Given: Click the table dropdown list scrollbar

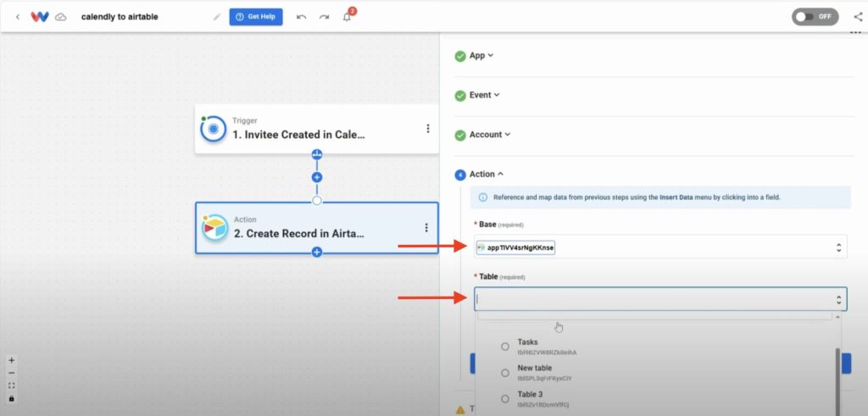Looking at the screenshot, I should (837, 380).
